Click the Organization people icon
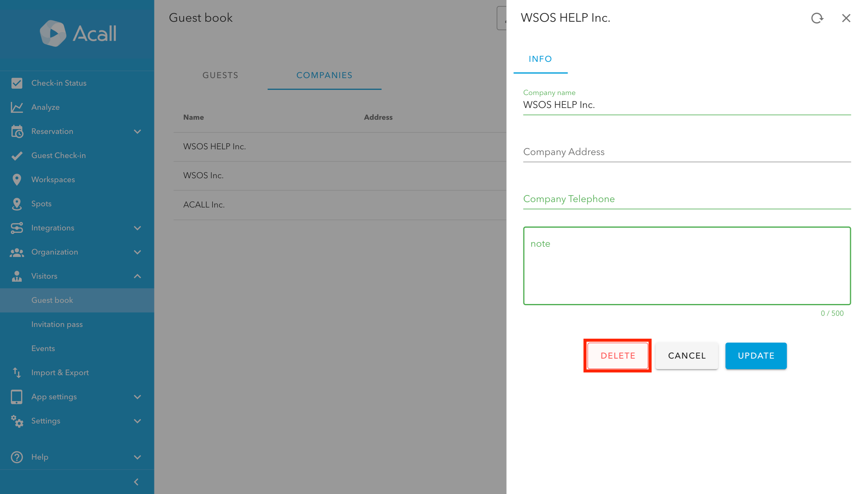The width and height of the screenshot is (868, 494). click(x=17, y=252)
